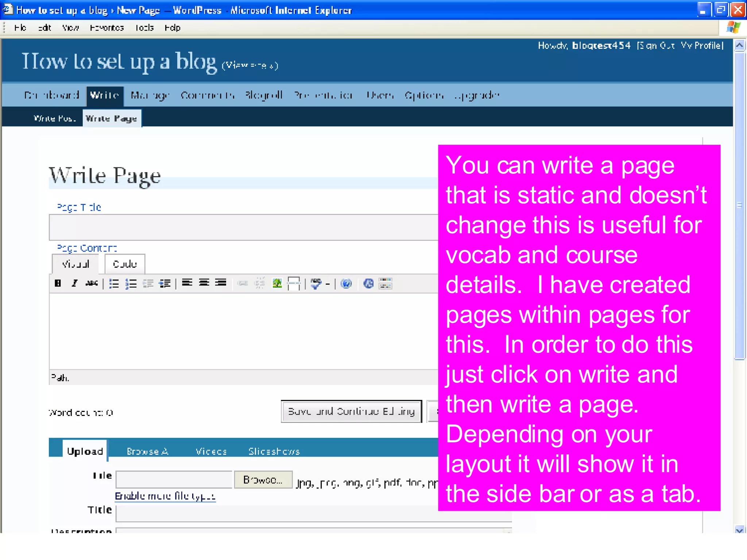Align text center
The height and width of the screenshot is (560, 747).
point(204,283)
